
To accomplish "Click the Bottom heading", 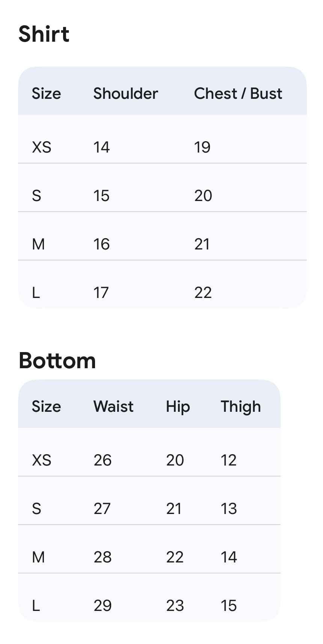I will pyautogui.click(x=57, y=361).
